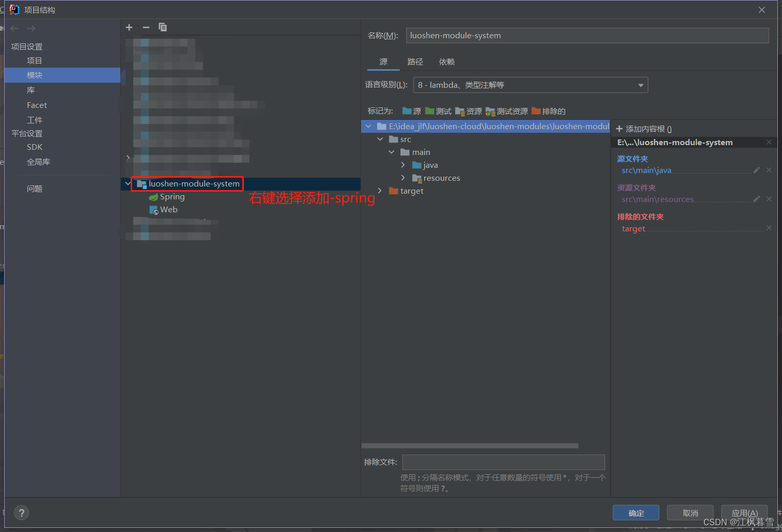Select Web facet under luoshen-module-system
This screenshot has width=782, height=532.
[169, 210]
